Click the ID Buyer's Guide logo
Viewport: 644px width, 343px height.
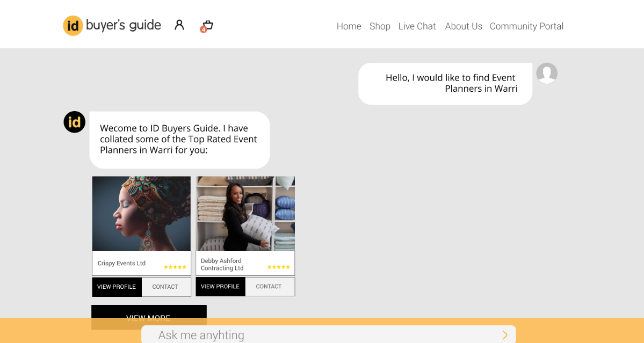[112, 25]
